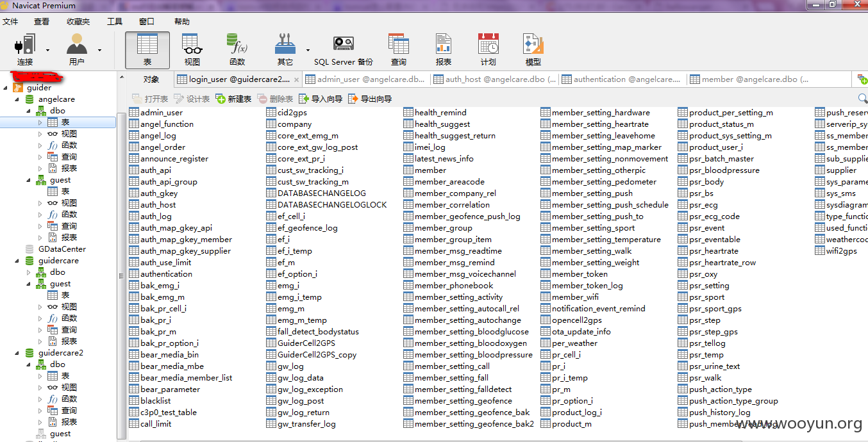Select the member table in the list
The width and height of the screenshot is (868, 442).
coord(424,170)
